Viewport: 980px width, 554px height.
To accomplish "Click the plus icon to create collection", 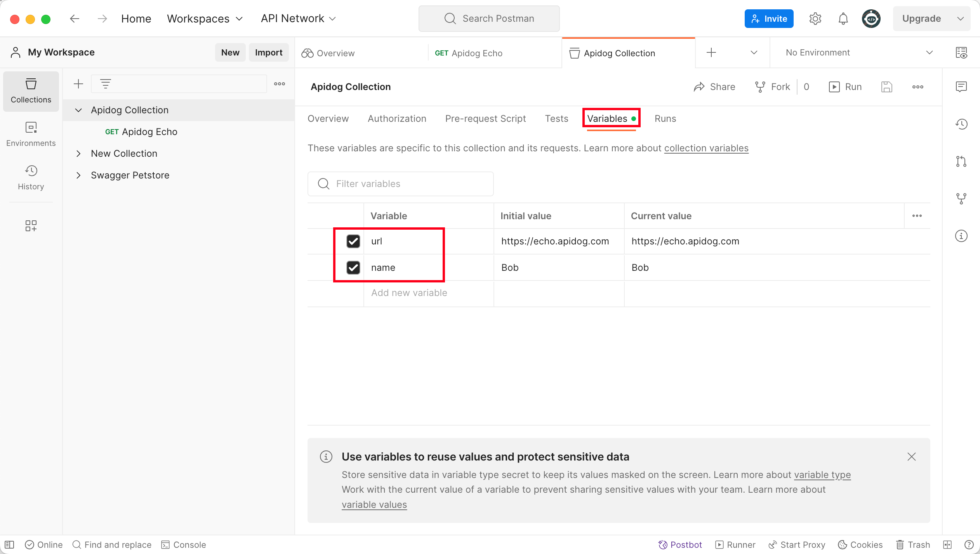I will click(x=78, y=84).
